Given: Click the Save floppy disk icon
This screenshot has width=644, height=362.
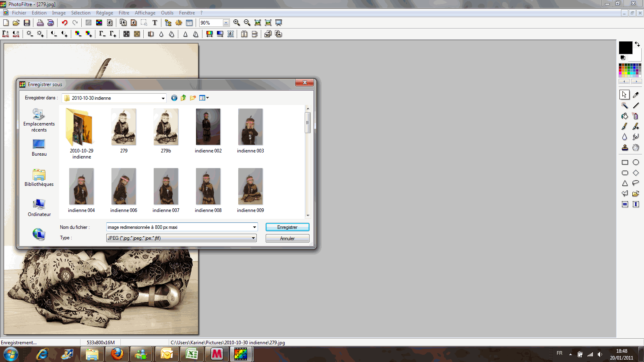Looking at the screenshot, I should click(27, 23).
